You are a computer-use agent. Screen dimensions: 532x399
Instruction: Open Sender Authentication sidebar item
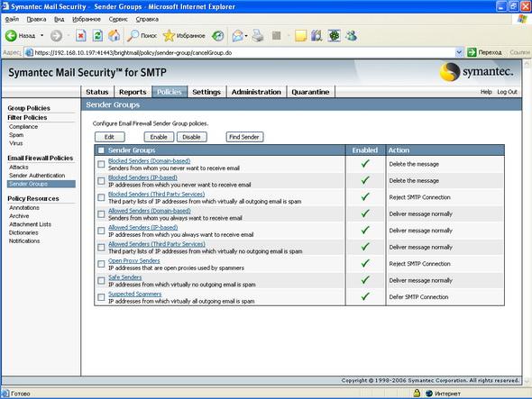[37, 176]
